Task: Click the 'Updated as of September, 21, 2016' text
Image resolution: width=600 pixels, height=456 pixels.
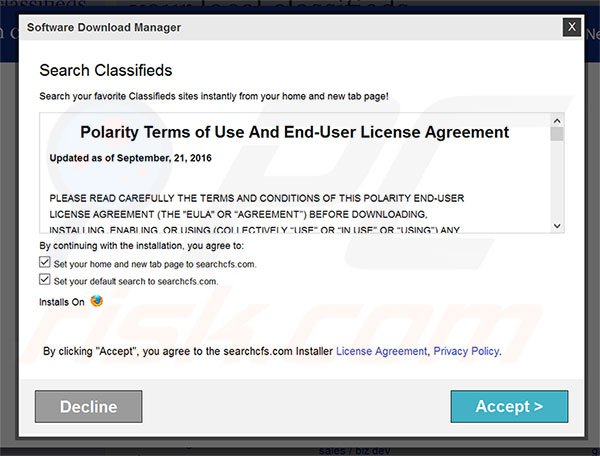Action: click(130, 158)
